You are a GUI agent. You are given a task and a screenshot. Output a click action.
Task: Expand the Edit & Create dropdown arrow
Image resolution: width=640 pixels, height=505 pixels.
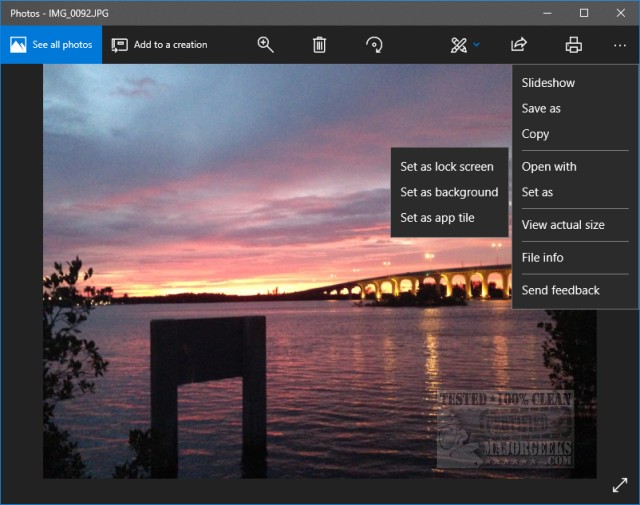coord(476,44)
